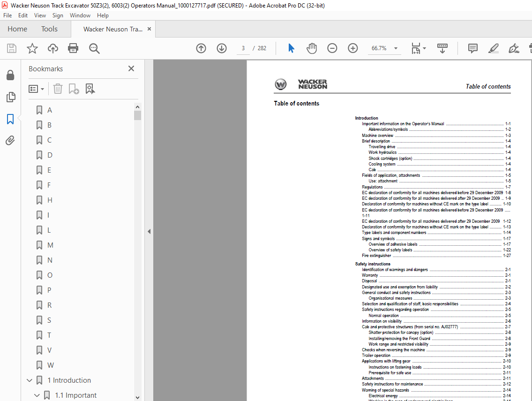Collapse the navigation pane arrow

pos(149,232)
